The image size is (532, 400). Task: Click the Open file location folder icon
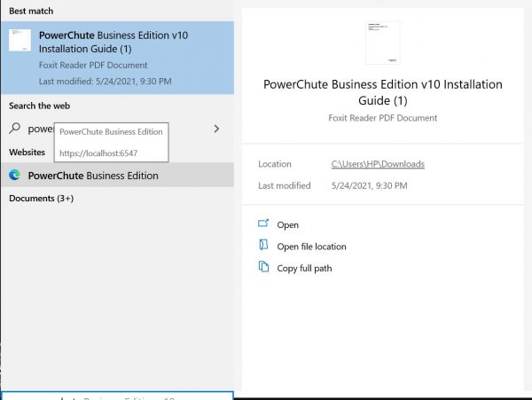(x=263, y=246)
